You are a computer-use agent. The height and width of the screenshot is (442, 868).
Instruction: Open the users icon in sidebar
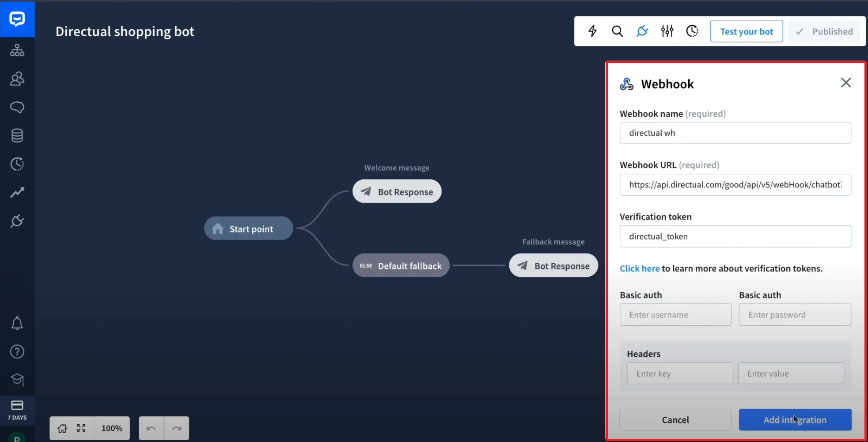point(17,79)
